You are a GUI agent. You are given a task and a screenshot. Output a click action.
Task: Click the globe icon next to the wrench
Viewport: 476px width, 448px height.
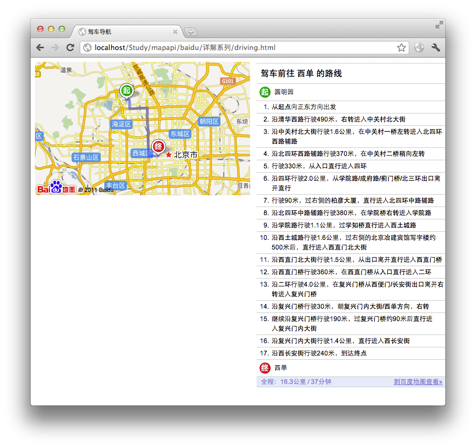tap(419, 47)
